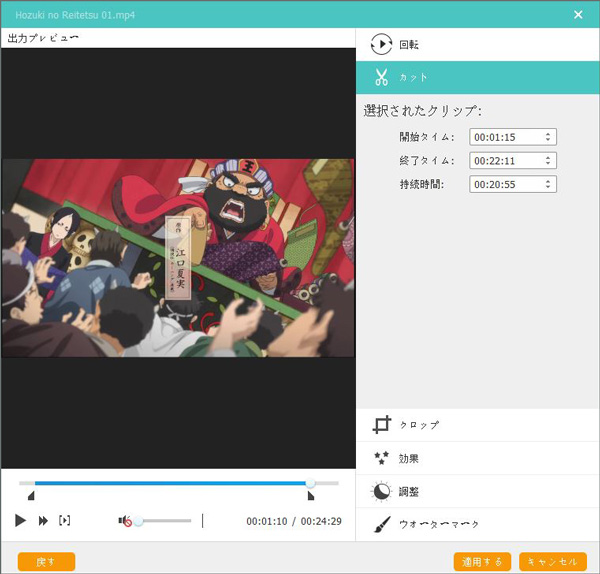Click the volume slider handle
This screenshot has height=574, width=600.
138,521
